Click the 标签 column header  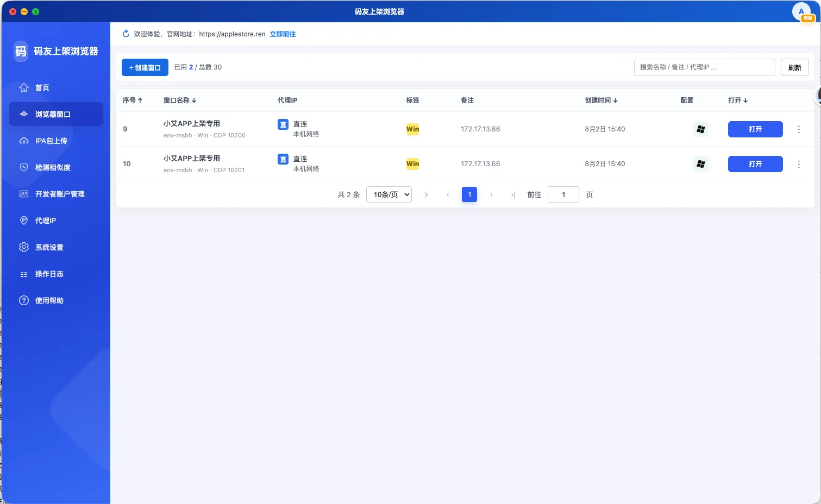pyautogui.click(x=413, y=100)
